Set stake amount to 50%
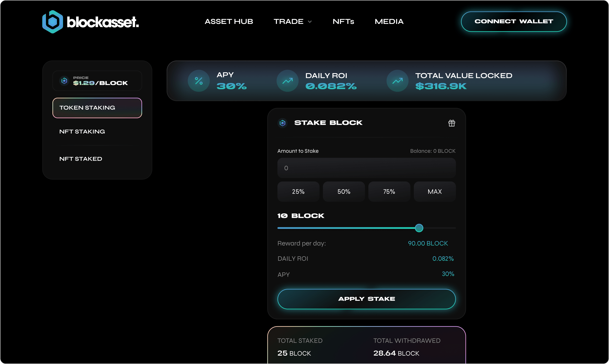This screenshot has width=609, height=364. (x=344, y=192)
